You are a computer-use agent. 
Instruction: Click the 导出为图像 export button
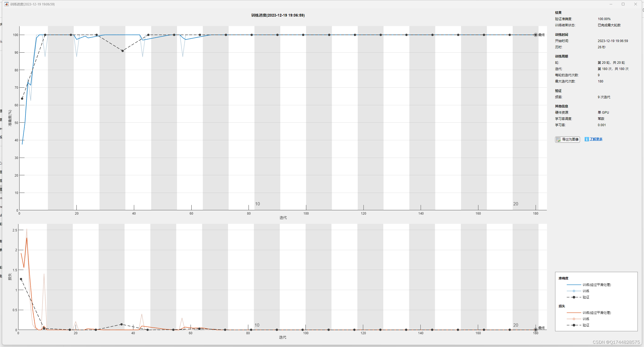tap(567, 139)
